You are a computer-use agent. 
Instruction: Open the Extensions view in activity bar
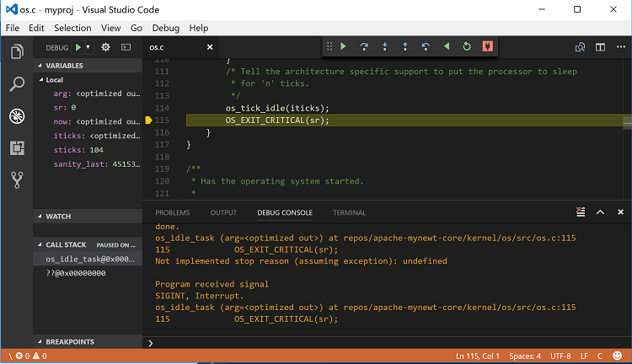tap(17, 148)
